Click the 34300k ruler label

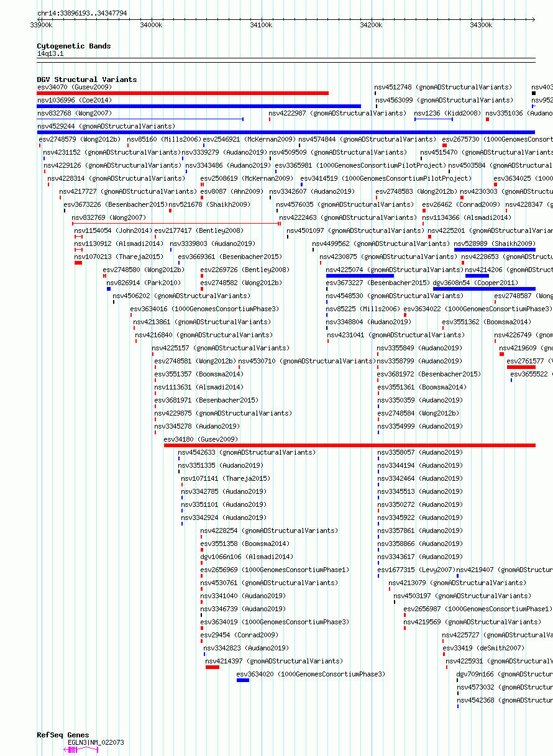click(x=481, y=25)
